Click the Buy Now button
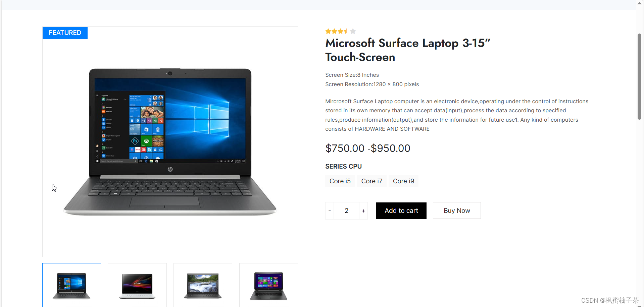This screenshot has height=307, width=644. (x=457, y=211)
